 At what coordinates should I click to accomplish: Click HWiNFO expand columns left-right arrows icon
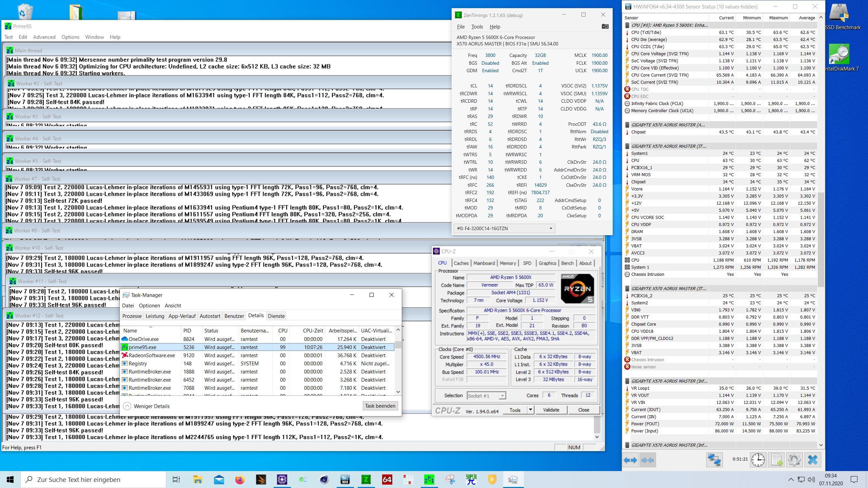click(x=630, y=460)
